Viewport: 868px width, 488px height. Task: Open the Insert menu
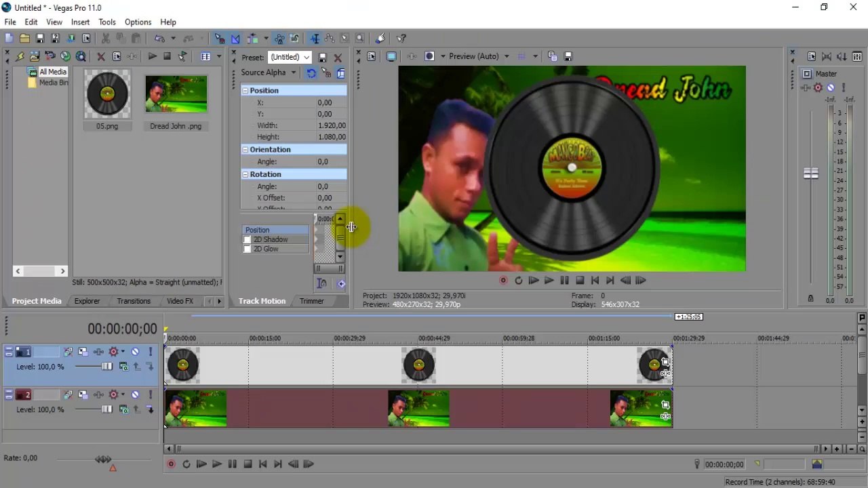pyautogui.click(x=80, y=22)
